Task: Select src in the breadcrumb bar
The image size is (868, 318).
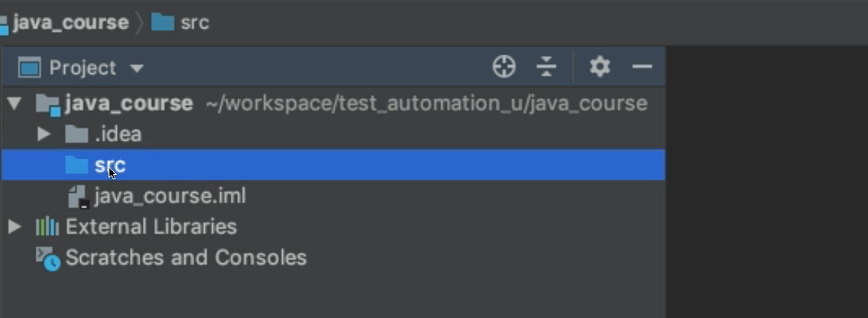Action: pos(195,22)
